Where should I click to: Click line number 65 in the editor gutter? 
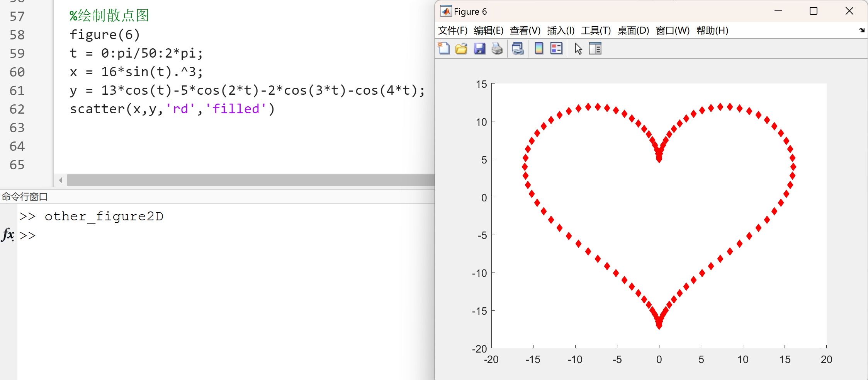[x=17, y=165]
